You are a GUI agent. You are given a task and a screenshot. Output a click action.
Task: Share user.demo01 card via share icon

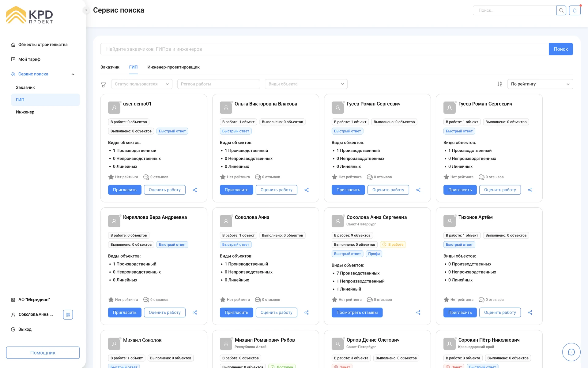195,190
